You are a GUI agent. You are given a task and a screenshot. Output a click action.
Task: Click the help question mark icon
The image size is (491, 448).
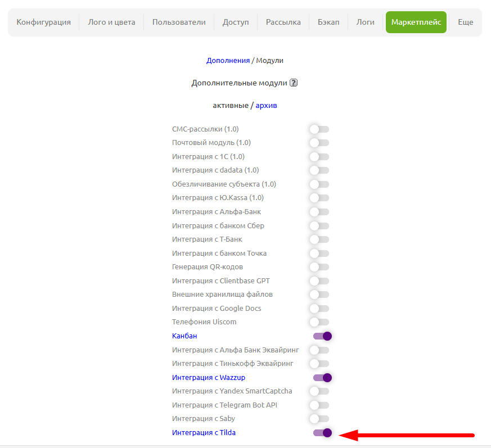coord(294,83)
